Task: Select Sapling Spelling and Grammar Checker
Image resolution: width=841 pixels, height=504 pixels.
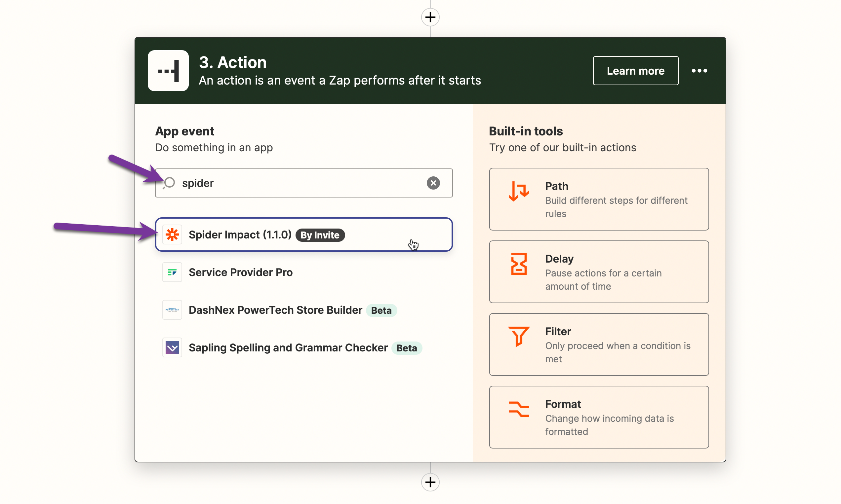Action: [303, 347]
